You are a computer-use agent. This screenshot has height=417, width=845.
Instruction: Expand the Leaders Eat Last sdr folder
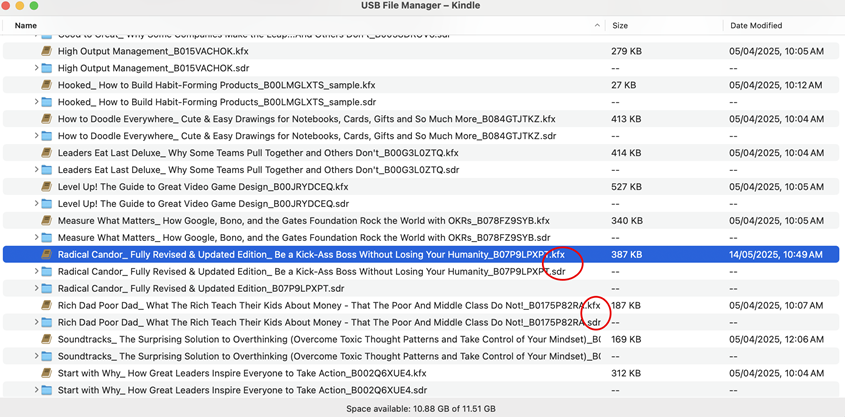click(x=36, y=170)
